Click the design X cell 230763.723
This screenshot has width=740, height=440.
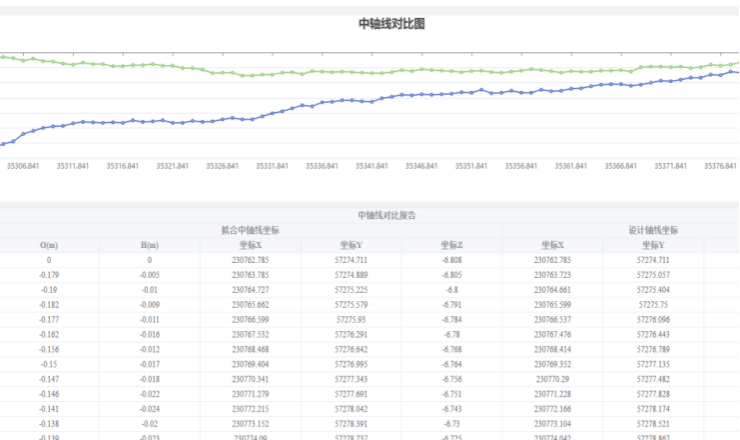(x=553, y=275)
